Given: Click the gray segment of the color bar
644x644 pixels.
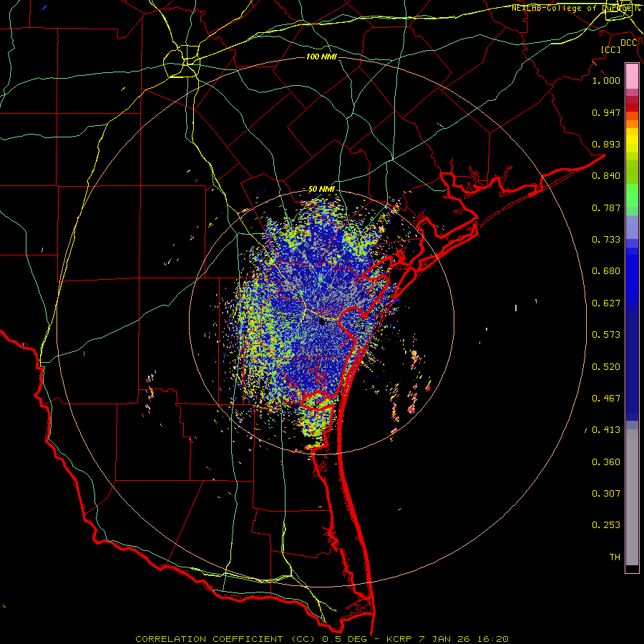Looking at the screenshot, I should click(632, 497).
